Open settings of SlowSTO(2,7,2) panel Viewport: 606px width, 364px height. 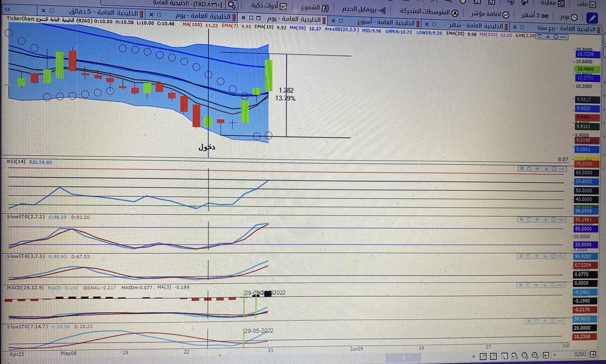click(x=553, y=220)
